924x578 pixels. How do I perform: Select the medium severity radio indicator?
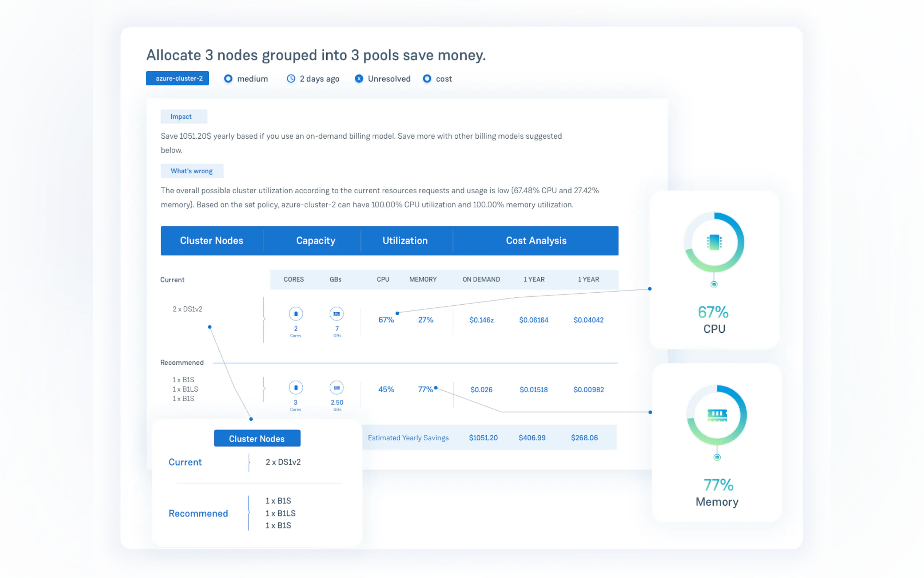point(228,79)
